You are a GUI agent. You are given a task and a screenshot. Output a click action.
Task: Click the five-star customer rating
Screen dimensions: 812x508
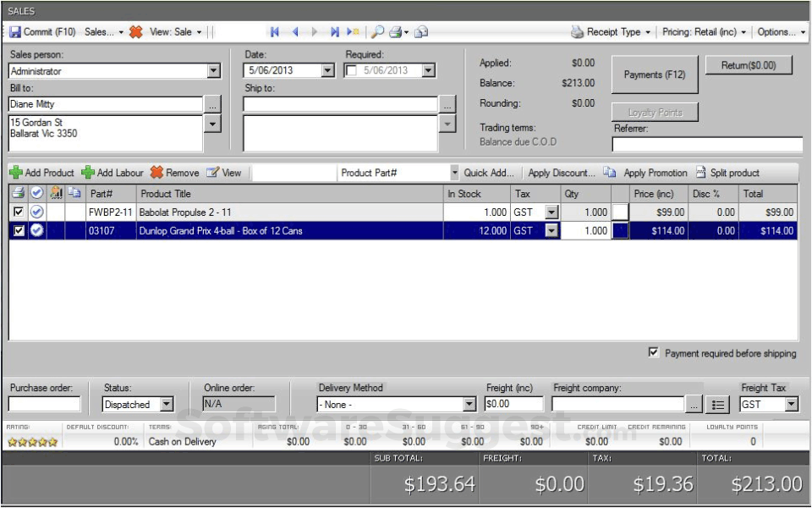coord(33,442)
